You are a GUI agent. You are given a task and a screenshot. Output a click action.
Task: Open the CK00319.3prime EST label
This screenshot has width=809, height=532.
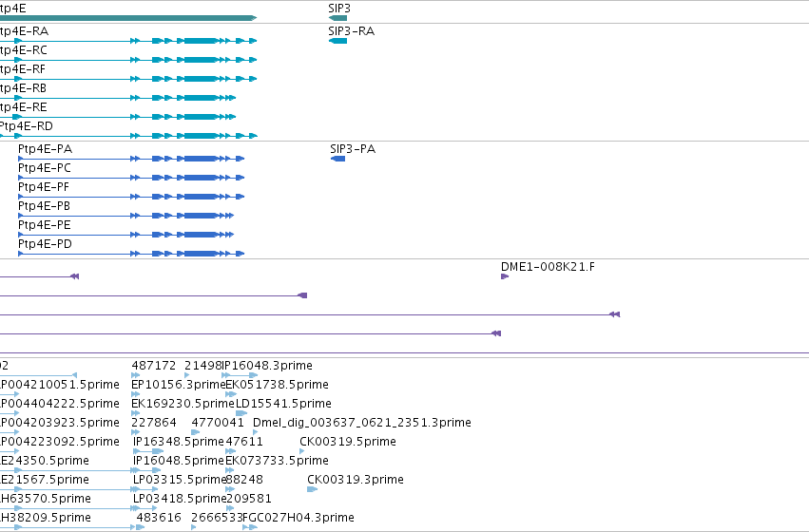[x=355, y=480]
